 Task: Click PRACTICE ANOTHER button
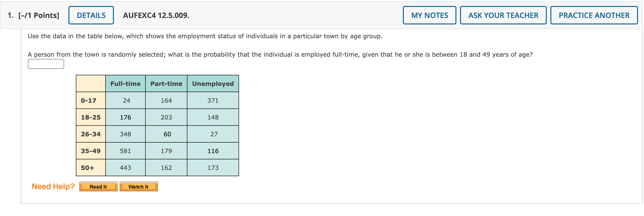594,15
